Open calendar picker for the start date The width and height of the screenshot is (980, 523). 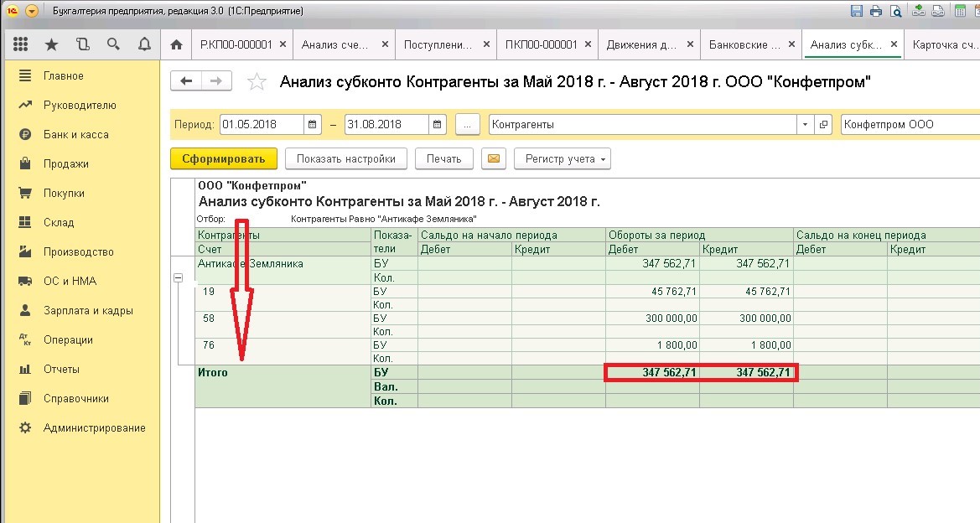tap(313, 122)
